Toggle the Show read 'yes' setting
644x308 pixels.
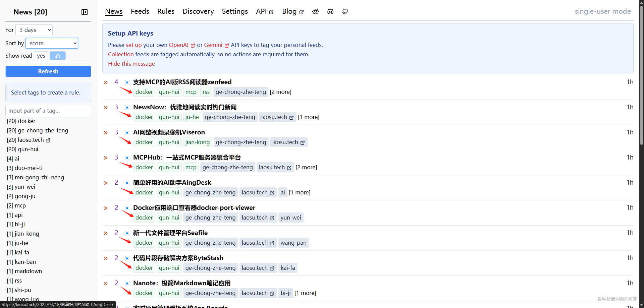click(x=41, y=56)
